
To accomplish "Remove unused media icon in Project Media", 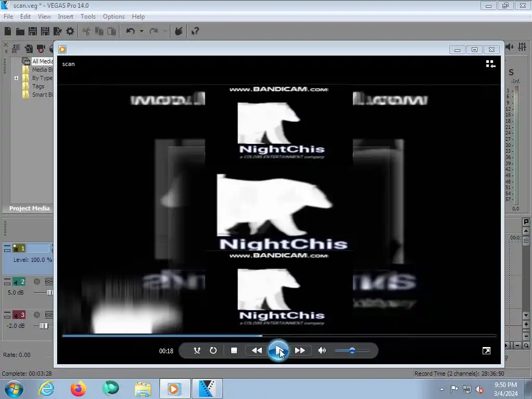I will (16, 49).
